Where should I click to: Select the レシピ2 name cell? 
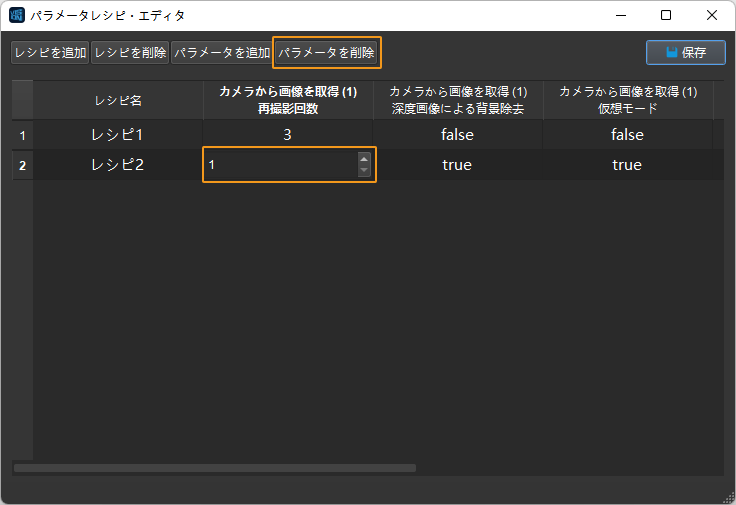(x=118, y=165)
